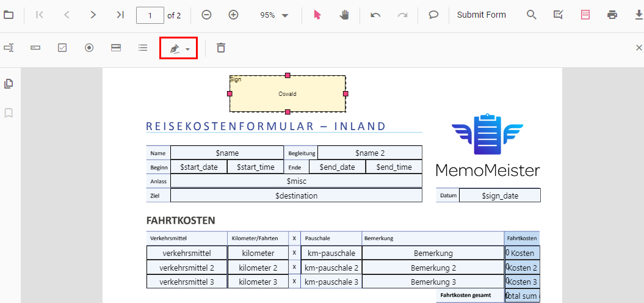Activate the pan hand tool
This screenshot has width=644, height=303.
click(344, 15)
